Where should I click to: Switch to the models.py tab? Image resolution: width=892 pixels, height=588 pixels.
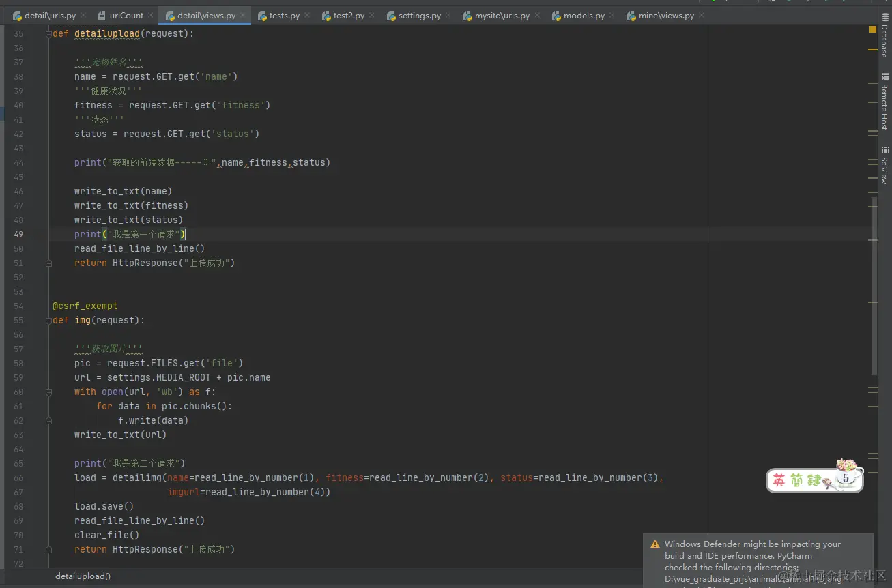click(584, 16)
